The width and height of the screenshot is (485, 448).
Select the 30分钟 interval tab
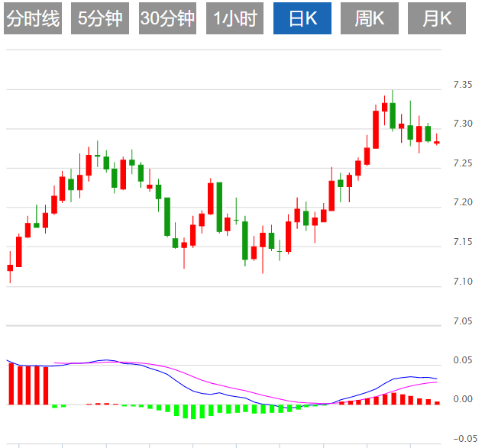click(x=167, y=18)
